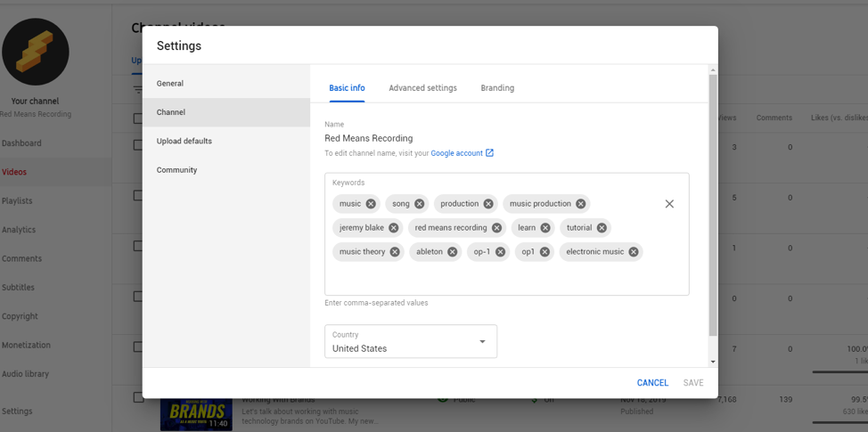The width and height of the screenshot is (868, 432).
Task: Select General in settings sidebar
Action: (x=226, y=84)
